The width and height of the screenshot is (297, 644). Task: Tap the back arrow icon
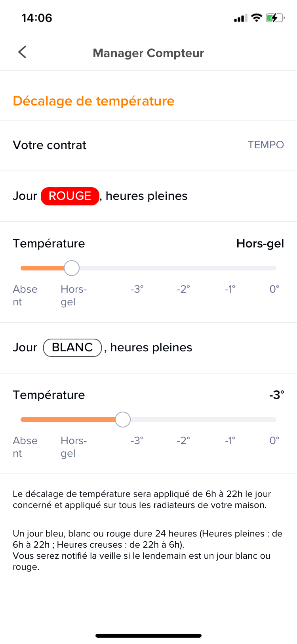point(23,52)
